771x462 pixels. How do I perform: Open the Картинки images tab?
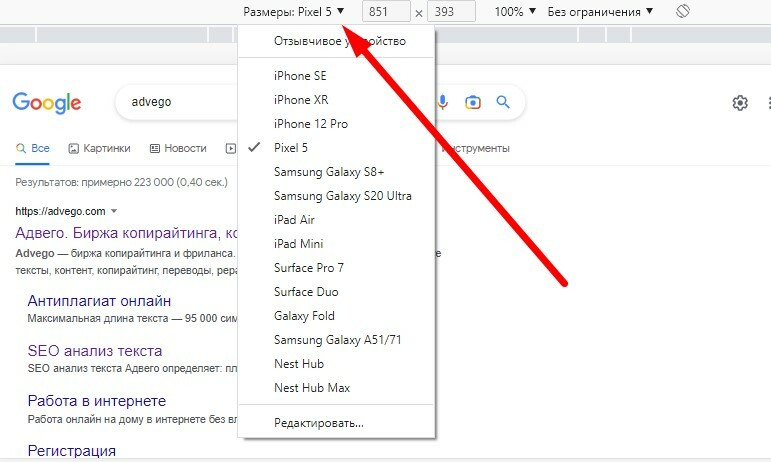click(99, 148)
